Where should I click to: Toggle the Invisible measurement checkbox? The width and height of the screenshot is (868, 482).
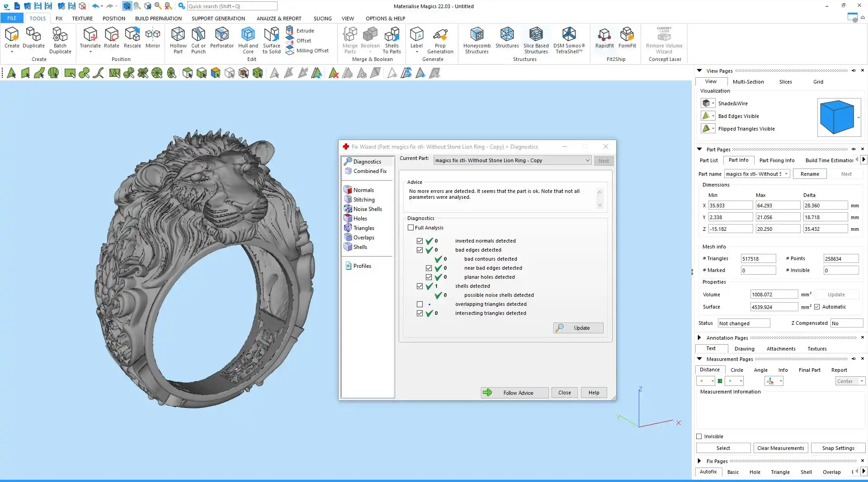699,436
